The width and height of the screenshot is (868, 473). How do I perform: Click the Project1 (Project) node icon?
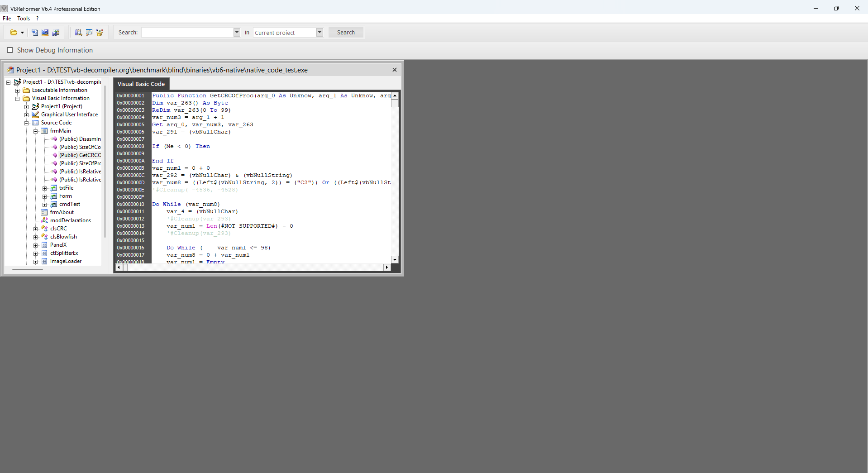point(36,106)
